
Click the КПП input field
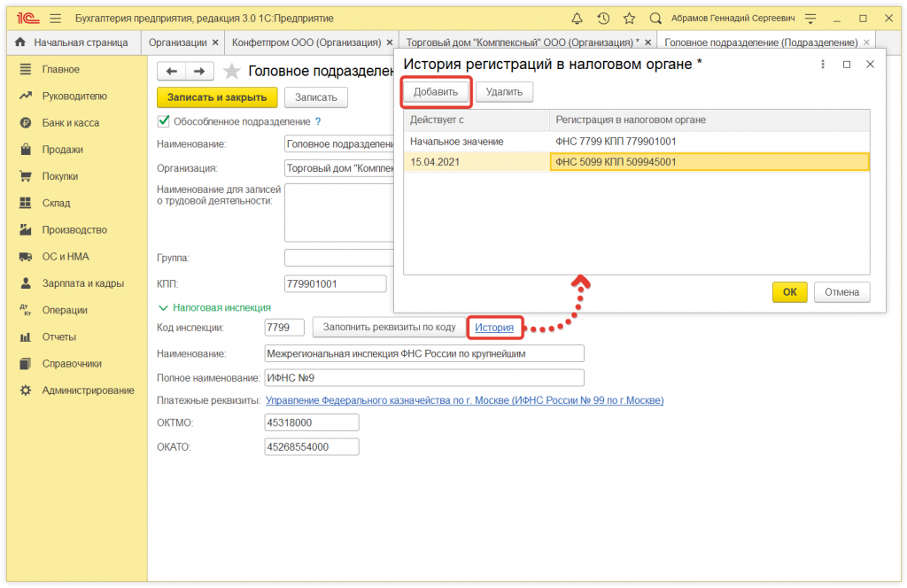(x=335, y=284)
